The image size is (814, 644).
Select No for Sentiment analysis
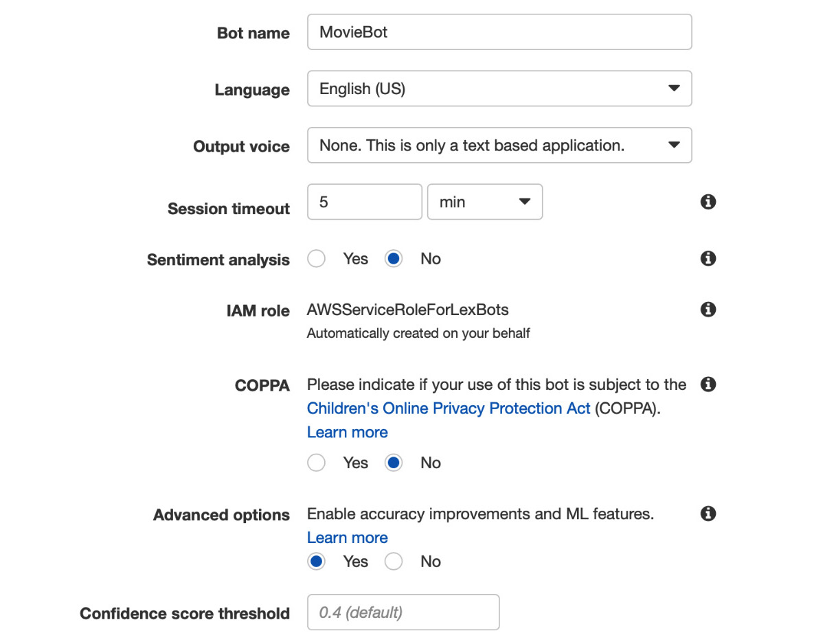[x=394, y=258]
